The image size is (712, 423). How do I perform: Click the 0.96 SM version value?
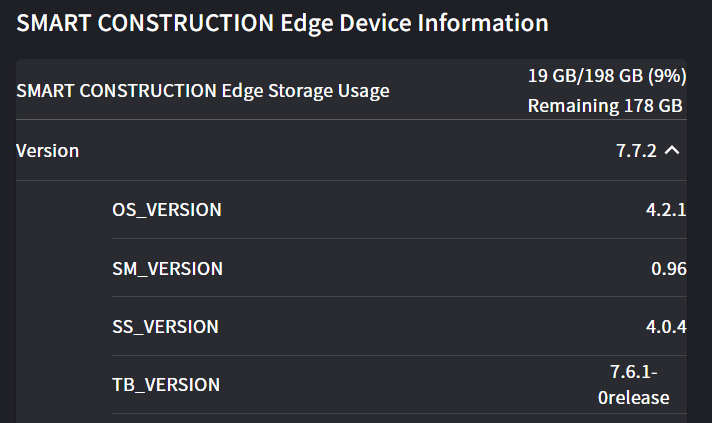click(x=668, y=268)
